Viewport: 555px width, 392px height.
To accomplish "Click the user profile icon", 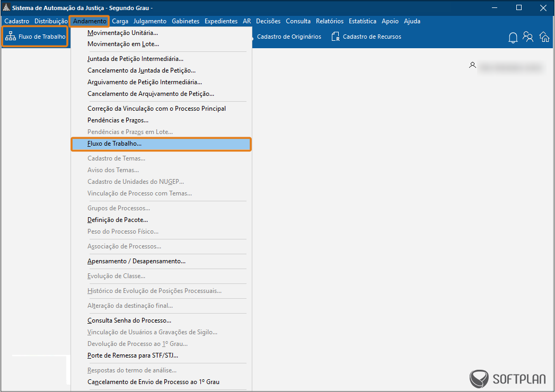I will [472, 65].
